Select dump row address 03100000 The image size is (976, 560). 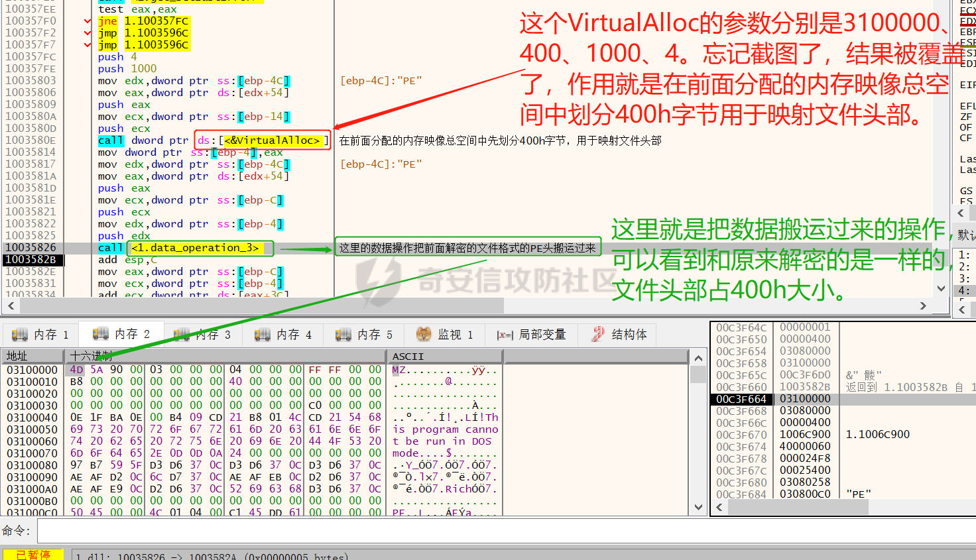click(x=32, y=370)
